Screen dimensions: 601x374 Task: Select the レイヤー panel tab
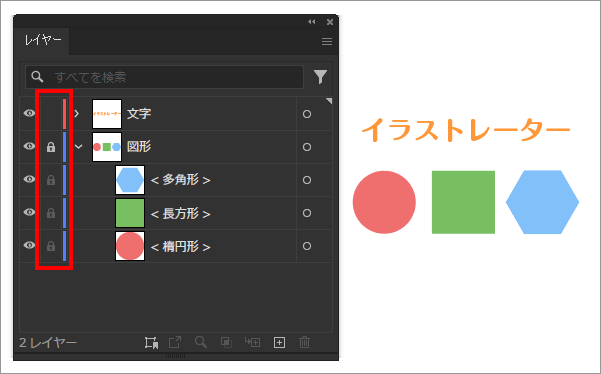43,41
